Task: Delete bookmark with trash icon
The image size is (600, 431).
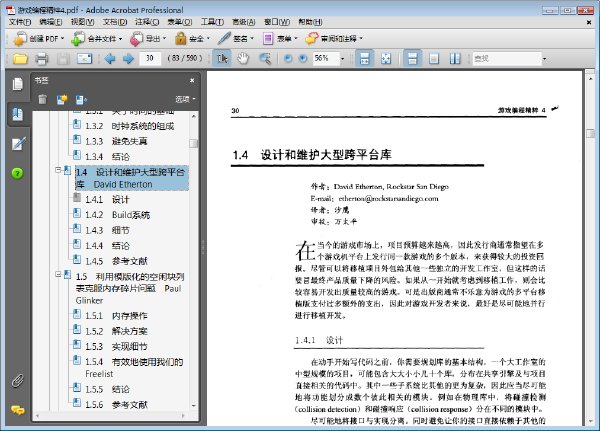Action: 42,100
